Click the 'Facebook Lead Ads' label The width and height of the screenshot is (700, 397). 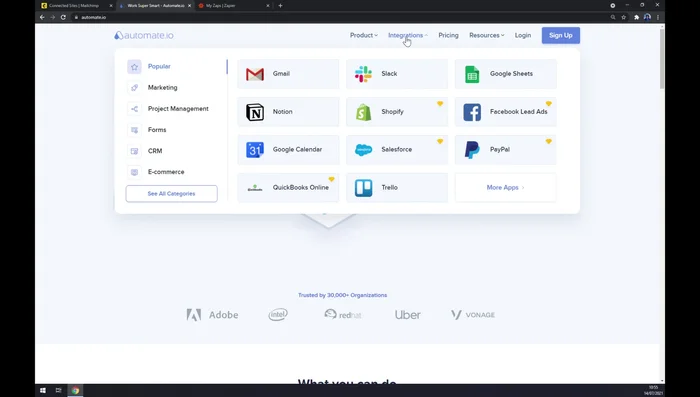518,112
